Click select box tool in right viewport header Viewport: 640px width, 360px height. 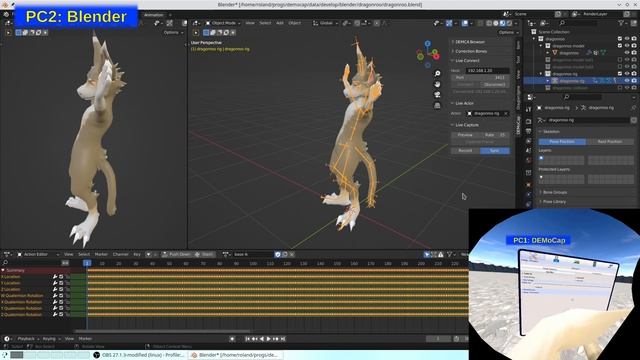(x=207, y=33)
